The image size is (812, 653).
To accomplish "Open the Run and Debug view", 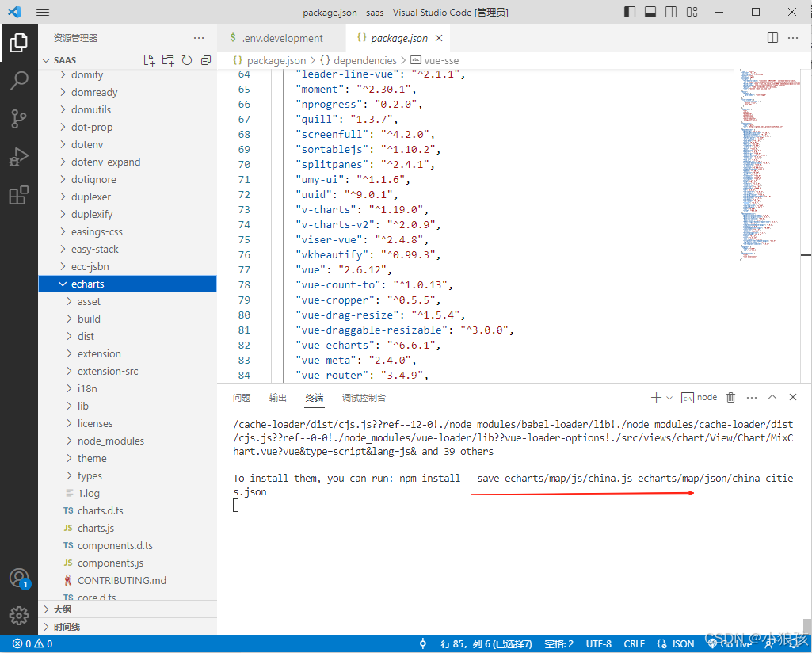I will pyautogui.click(x=19, y=157).
